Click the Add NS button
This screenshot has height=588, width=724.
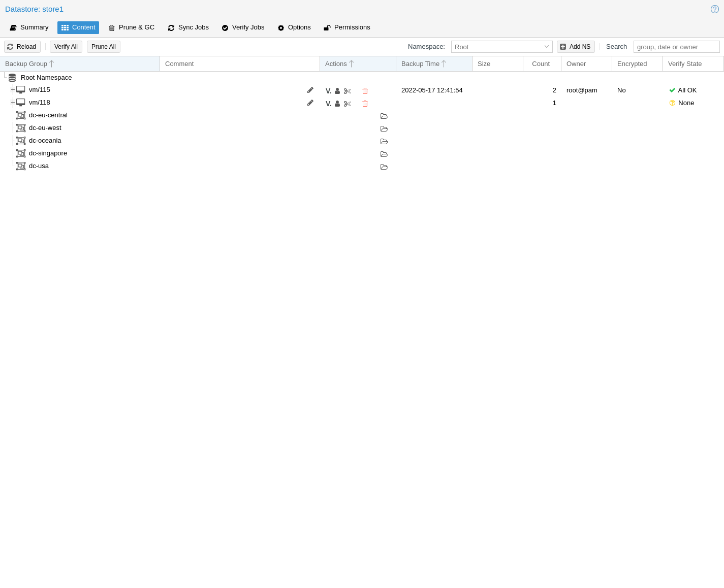pyautogui.click(x=576, y=47)
